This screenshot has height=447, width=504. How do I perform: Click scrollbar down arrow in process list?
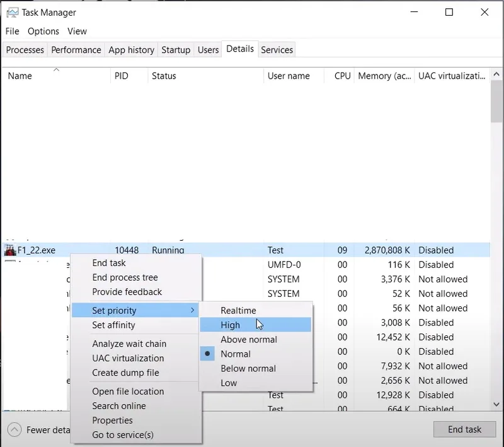pyautogui.click(x=496, y=404)
